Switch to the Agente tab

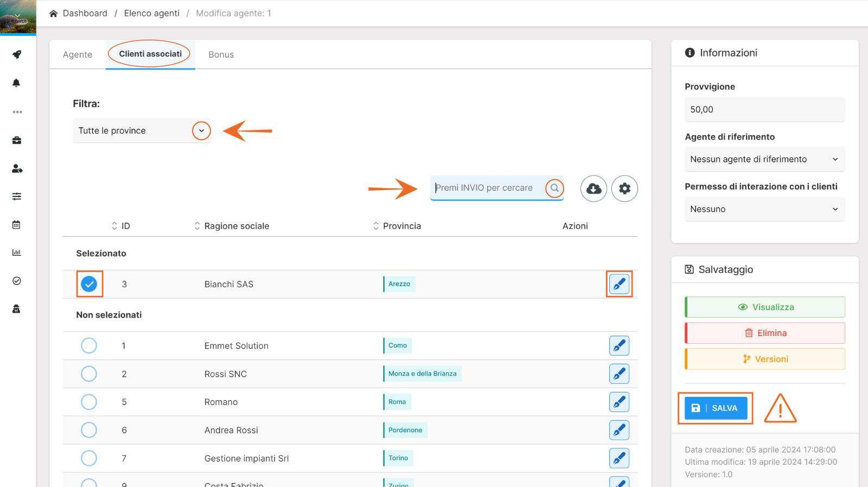(x=78, y=55)
